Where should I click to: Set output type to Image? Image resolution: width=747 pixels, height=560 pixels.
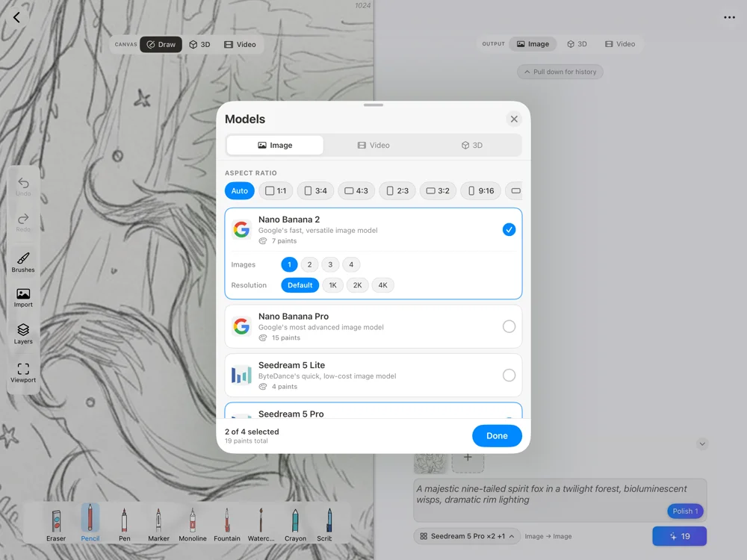tap(533, 44)
